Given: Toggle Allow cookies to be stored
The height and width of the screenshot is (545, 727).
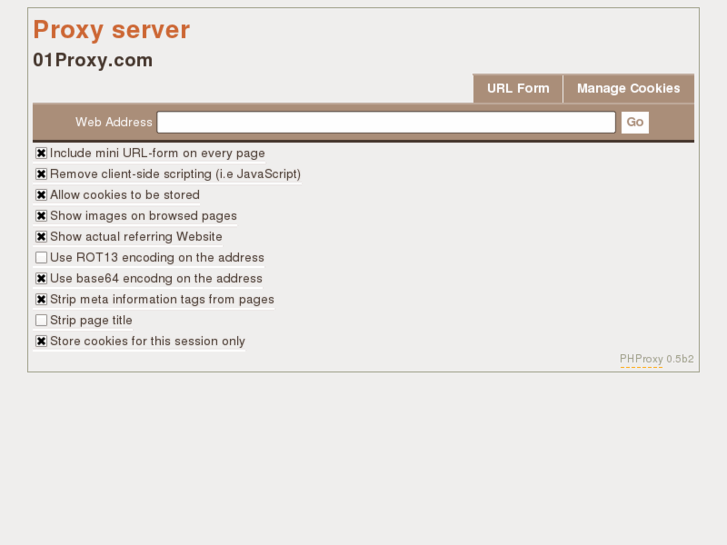Looking at the screenshot, I should [x=41, y=195].
